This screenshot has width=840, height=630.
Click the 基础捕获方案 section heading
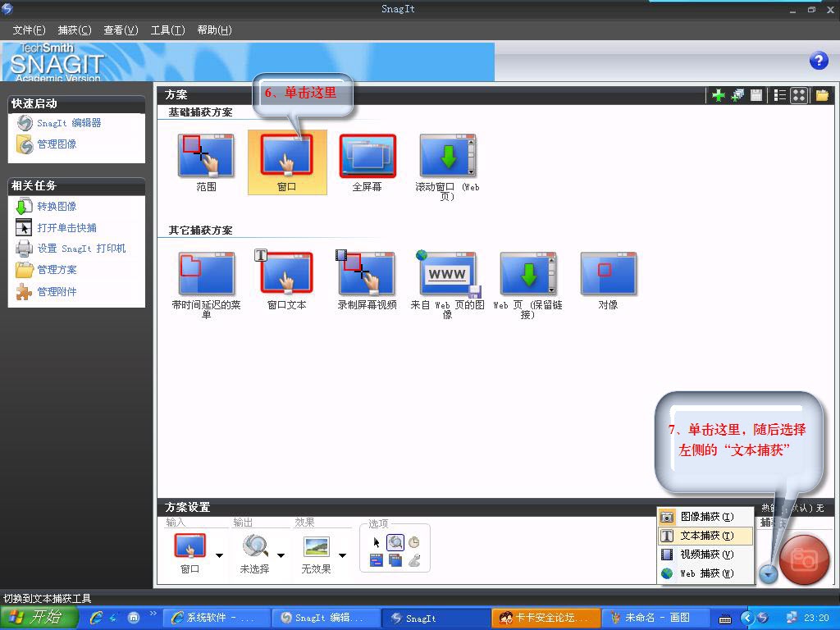coord(201,112)
